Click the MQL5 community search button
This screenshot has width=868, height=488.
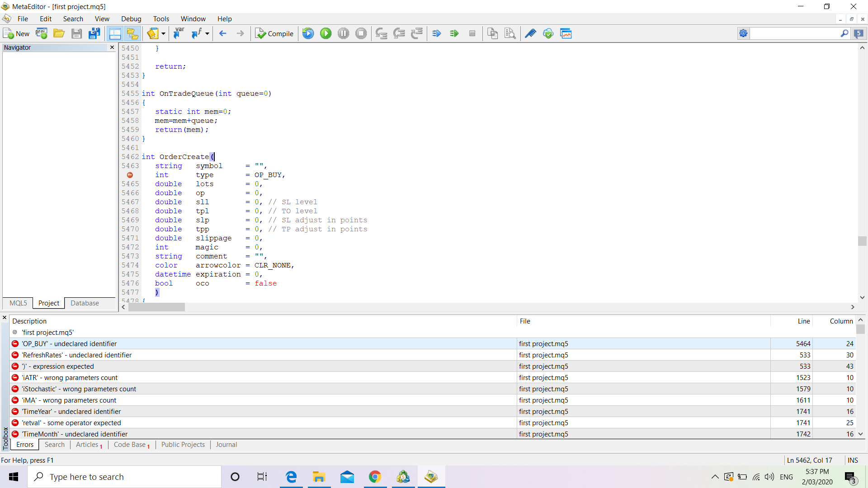(859, 33)
